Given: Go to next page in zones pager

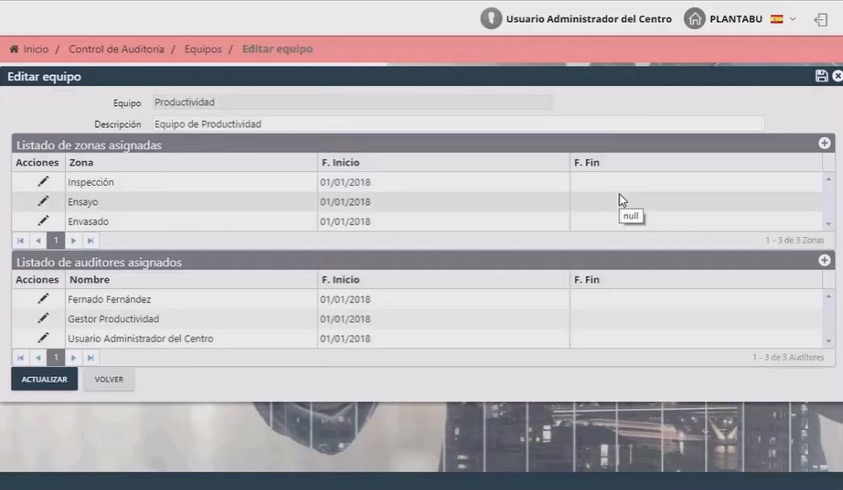Looking at the screenshot, I should click(x=74, y=241).
